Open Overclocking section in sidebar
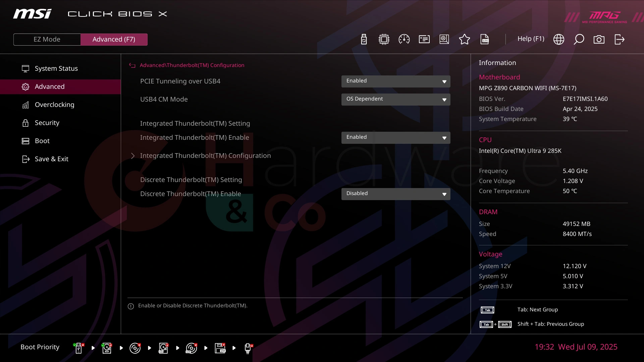Screen dimensions: 644x362 pos(60,105)
